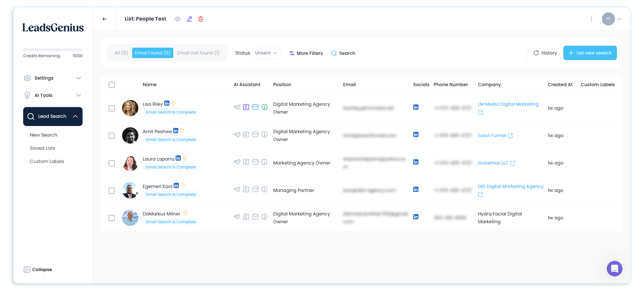Click the back arrow icon
Image resolution: width=644 pixels, height=299 pixels.
click(105, 19)
